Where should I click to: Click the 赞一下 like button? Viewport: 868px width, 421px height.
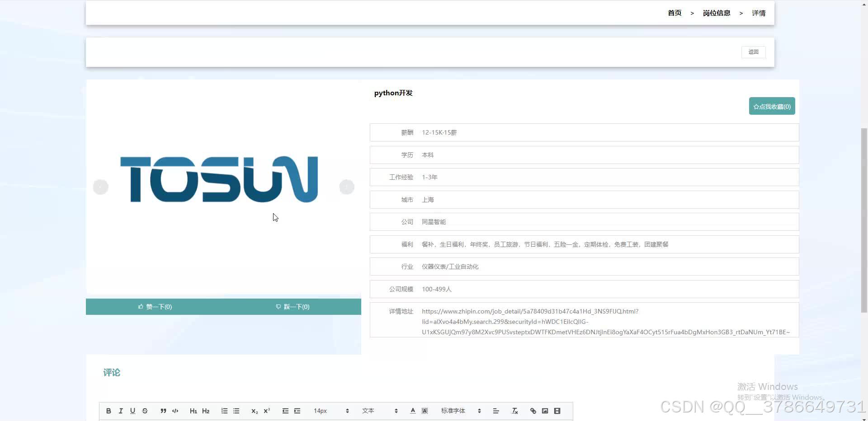(x=155, y=306)
